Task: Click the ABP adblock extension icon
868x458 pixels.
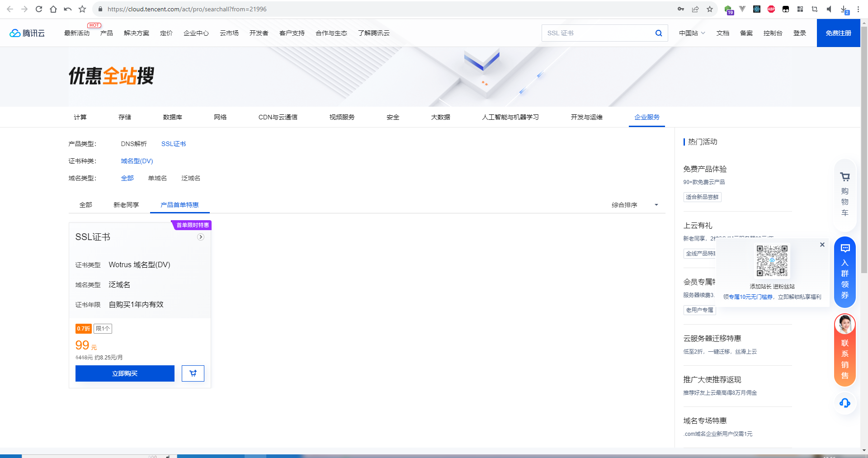Action: tap(771, 9)
